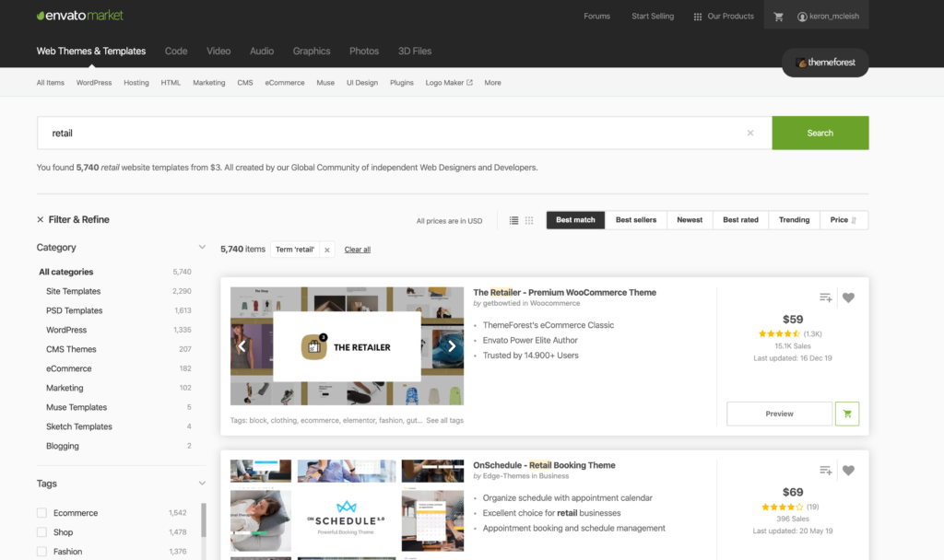Clear the retail search text
944x560 pixels.
(x=750, y=133)
